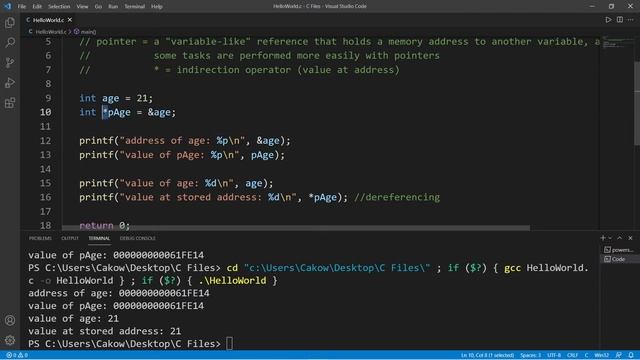Change the end of line sequence CRLF
This screenshot has width=640, height=360.
(x=572, y=355)
